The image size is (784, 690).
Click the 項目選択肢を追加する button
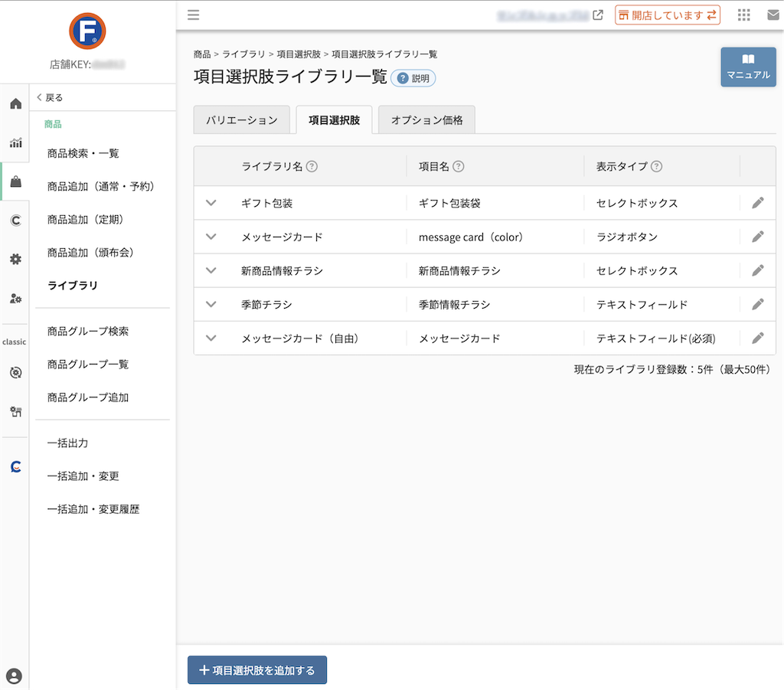tap(257, 670)
